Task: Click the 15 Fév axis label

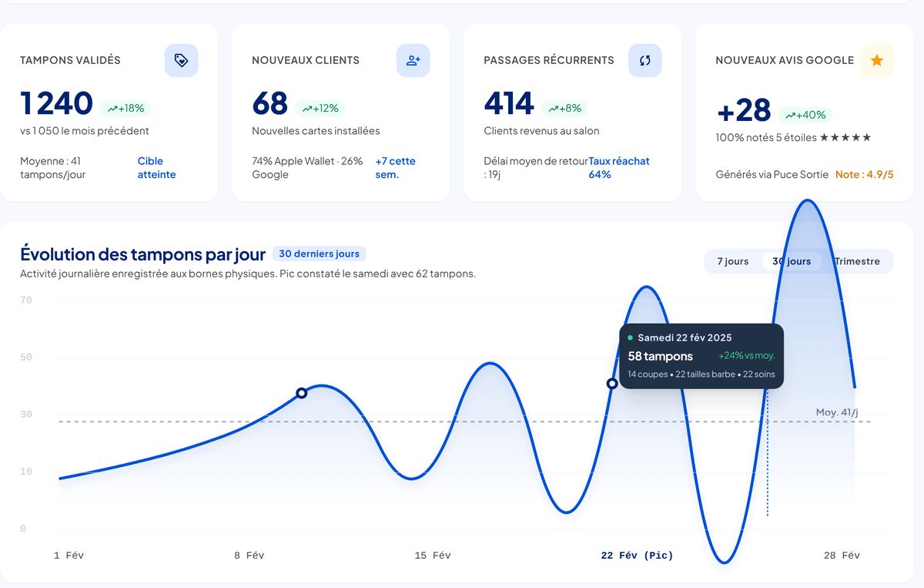Action: (433, 556)
